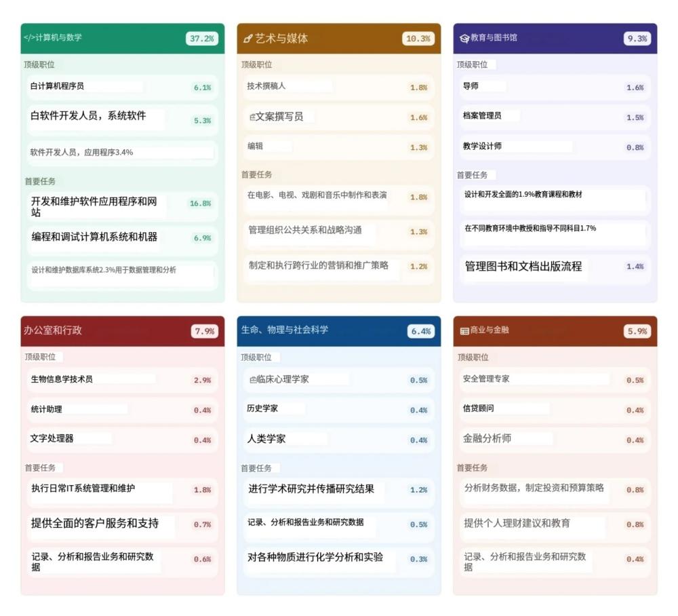Select the 教学设计师 row

click(555, 147)
